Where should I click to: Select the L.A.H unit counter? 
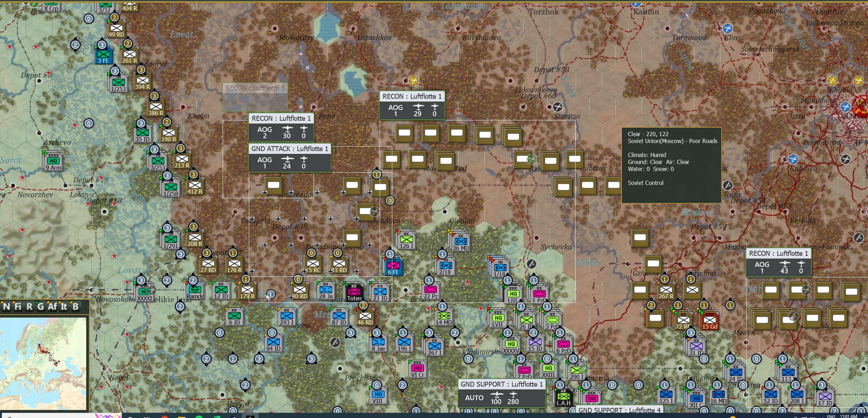pyautogui.click(x=563, y=397)
